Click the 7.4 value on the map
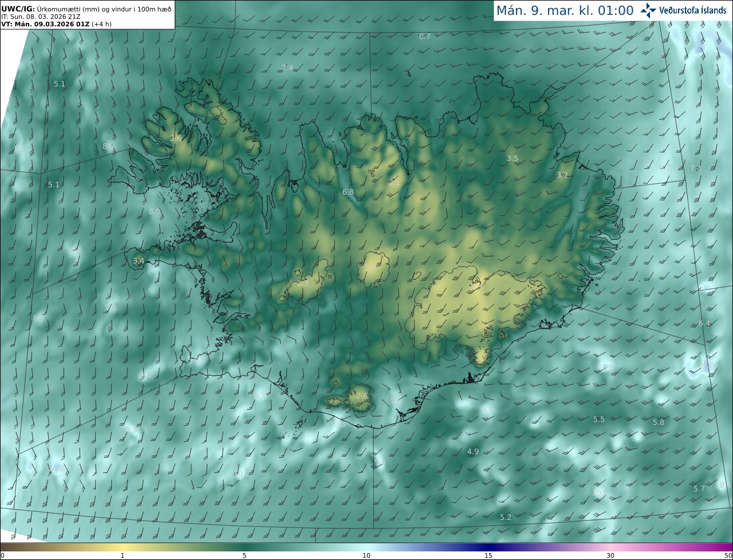Screen dimensions: 733x560 point(287,68)
